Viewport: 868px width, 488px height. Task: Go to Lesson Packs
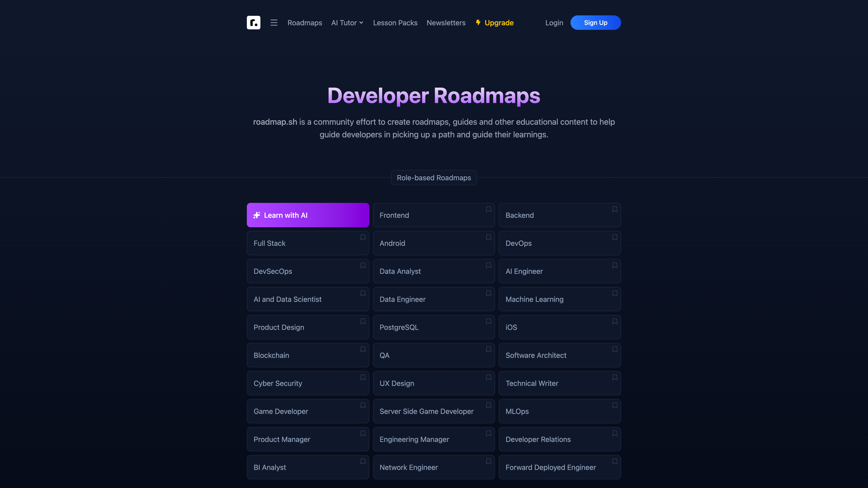[395, 23]
